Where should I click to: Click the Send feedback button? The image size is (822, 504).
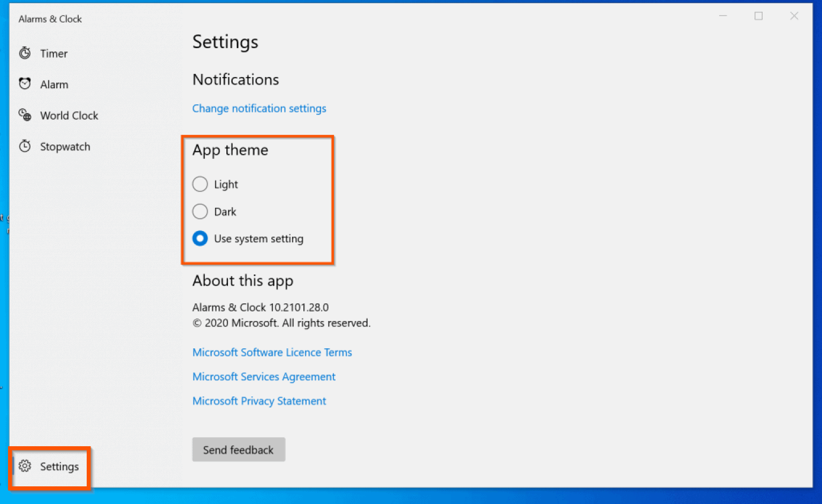click(x=238, y=449)
